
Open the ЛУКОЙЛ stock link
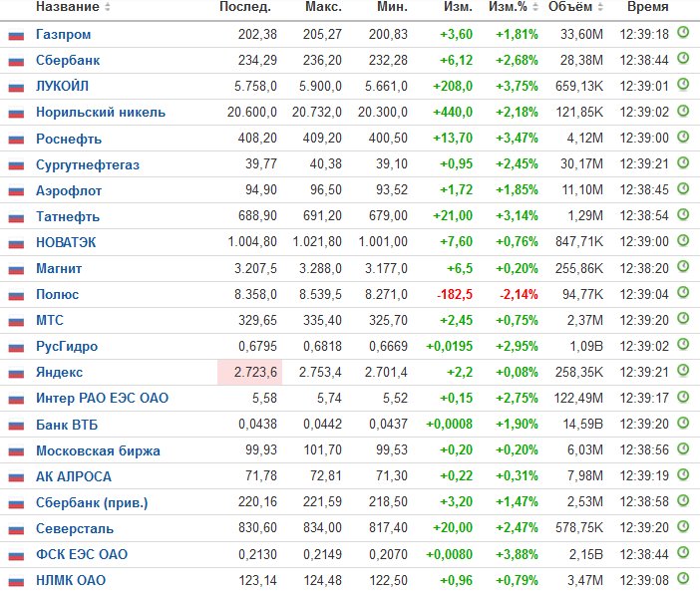(x=62, y=86)
